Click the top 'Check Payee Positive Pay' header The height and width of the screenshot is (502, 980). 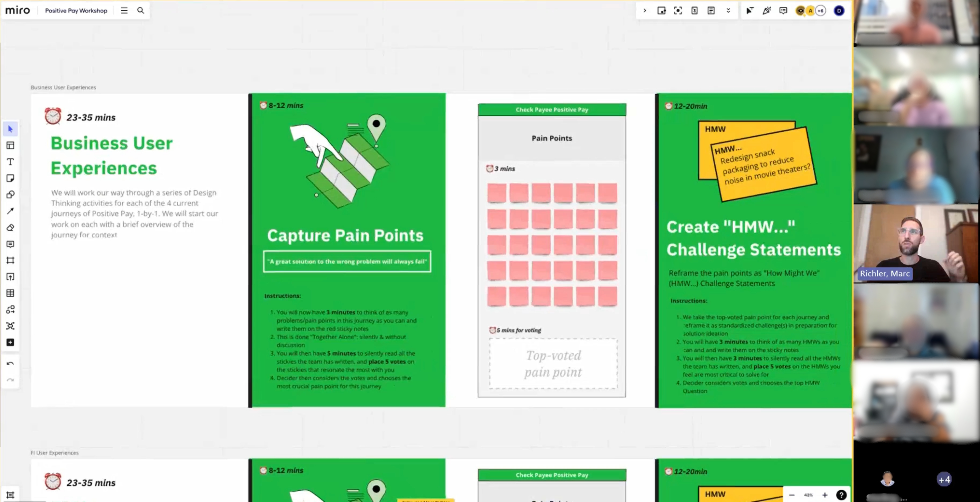point(552,110)
